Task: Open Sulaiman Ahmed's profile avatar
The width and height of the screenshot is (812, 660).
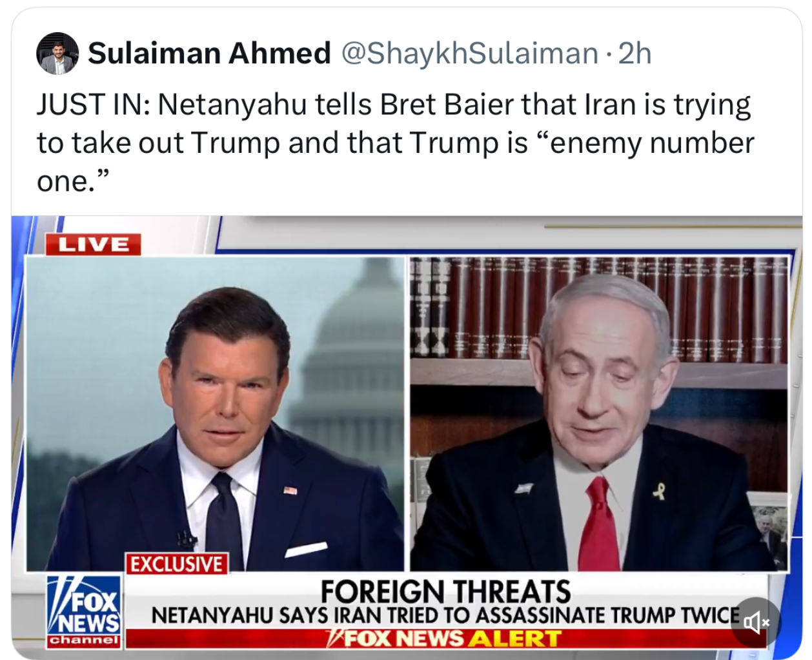Action: [57, 54]
